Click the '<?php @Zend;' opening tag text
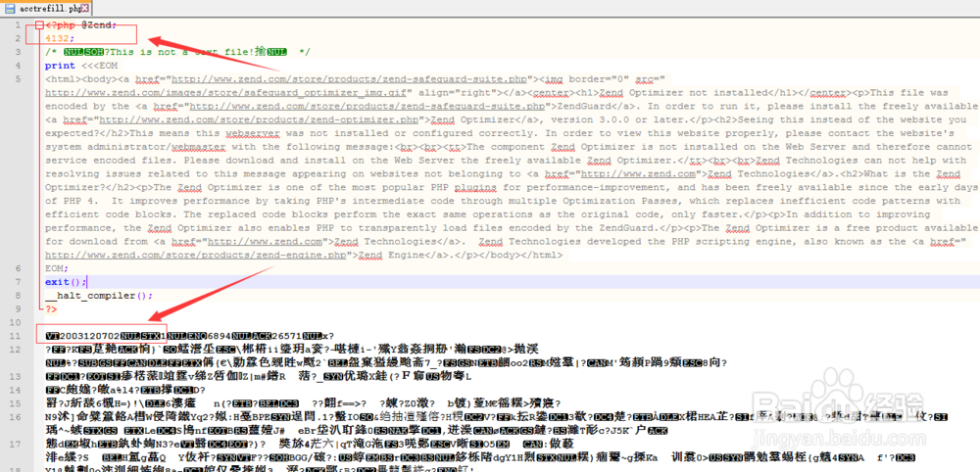Screen dimensions: 980x472 [80, 25]
